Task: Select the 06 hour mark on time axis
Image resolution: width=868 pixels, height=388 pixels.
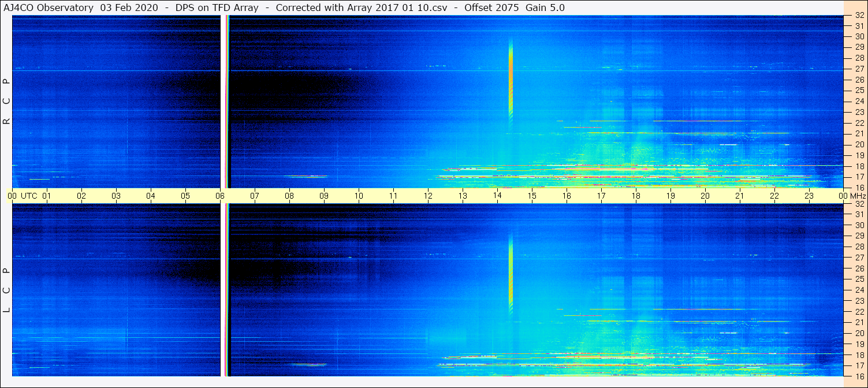Action: click(x=220, y=196)
